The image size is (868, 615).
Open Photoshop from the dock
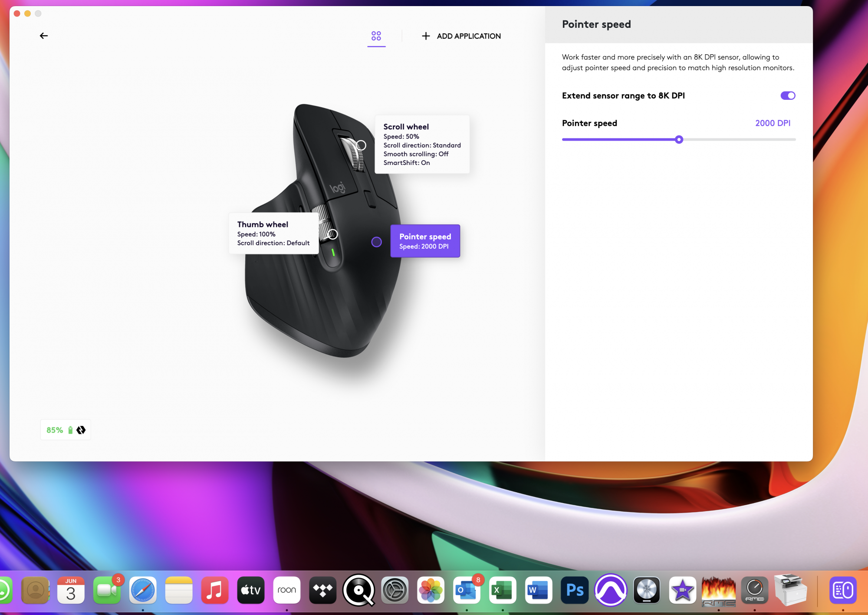(x=575, y=590)
